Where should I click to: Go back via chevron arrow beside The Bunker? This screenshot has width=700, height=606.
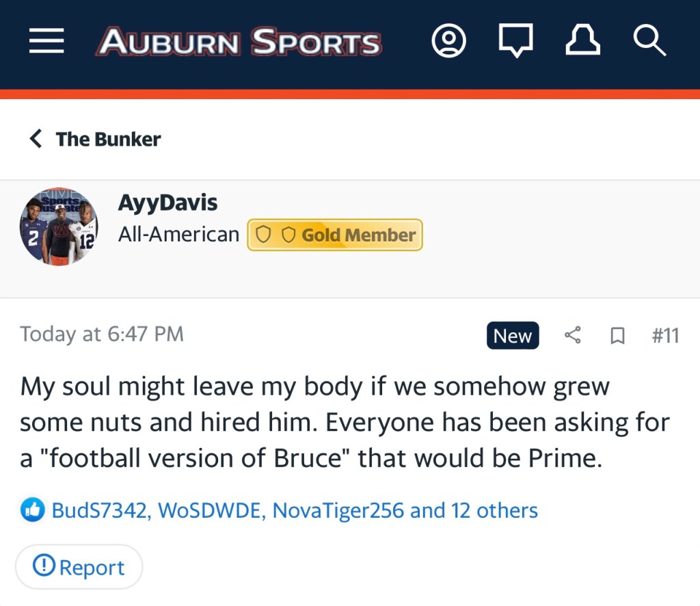tap(36, 139)
